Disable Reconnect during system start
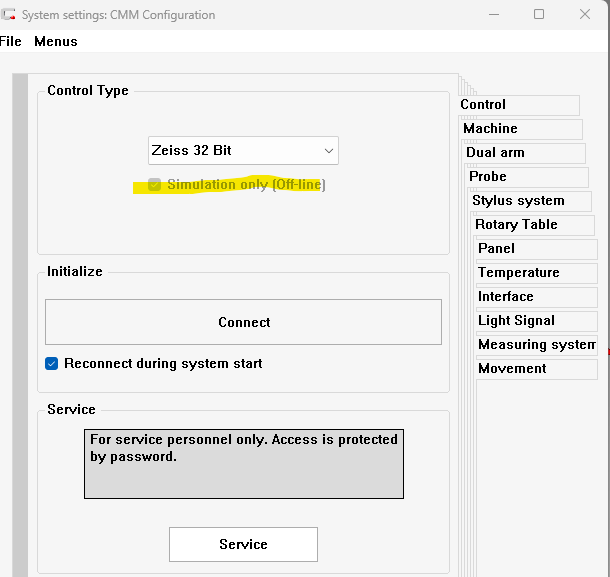 (52, 364)
